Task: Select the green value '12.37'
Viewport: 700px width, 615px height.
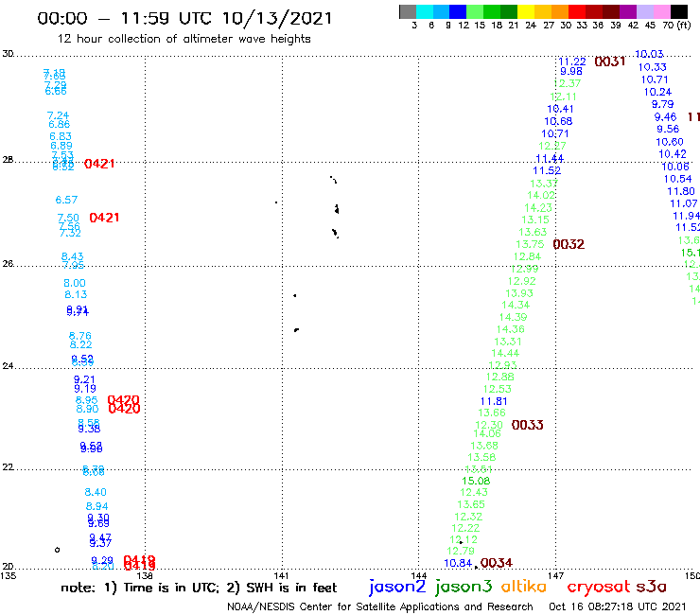Action: (x=567, y=83)
